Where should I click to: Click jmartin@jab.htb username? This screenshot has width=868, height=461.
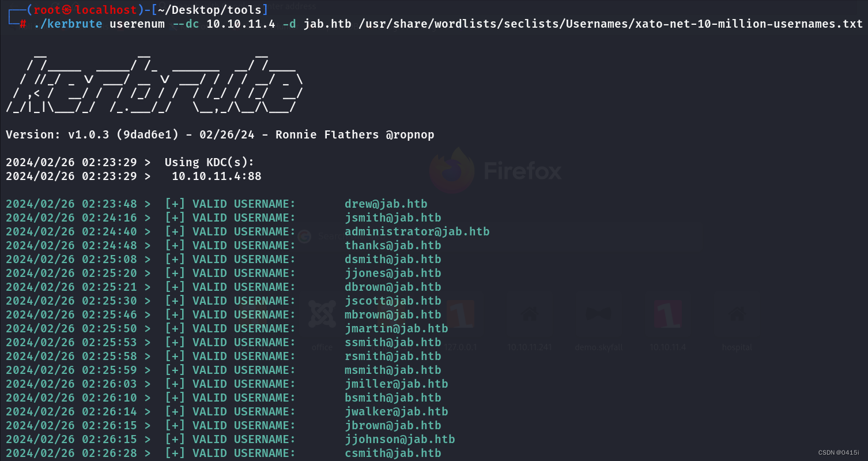point(397,329)
